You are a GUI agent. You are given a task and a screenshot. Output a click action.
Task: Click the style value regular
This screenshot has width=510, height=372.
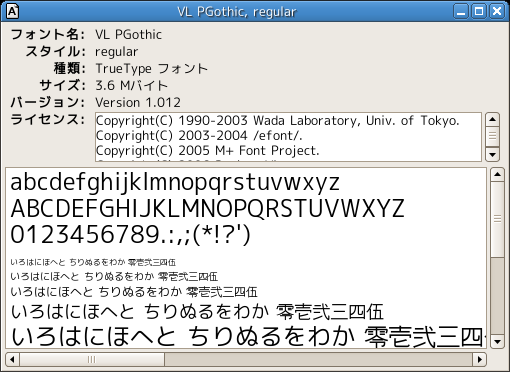(116, 52)
